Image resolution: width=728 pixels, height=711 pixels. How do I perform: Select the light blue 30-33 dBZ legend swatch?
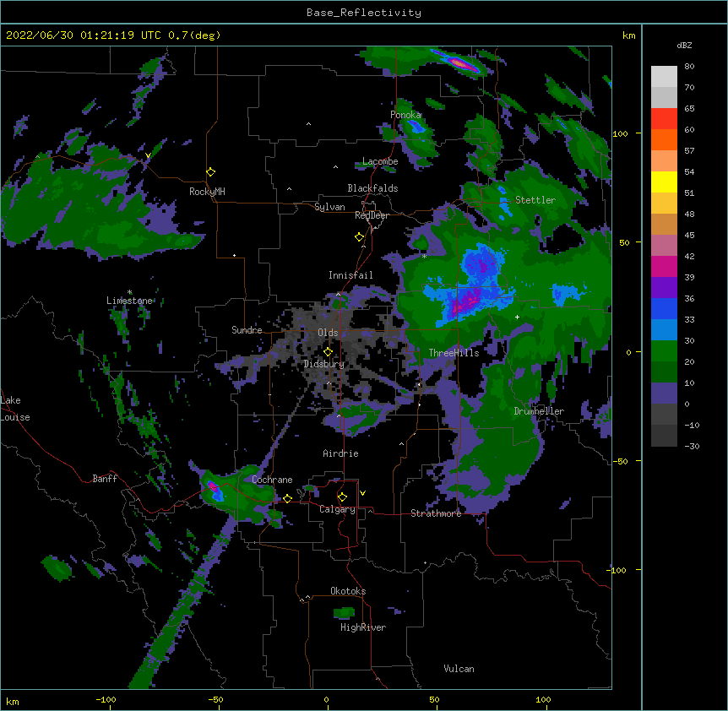pos(664,330)
